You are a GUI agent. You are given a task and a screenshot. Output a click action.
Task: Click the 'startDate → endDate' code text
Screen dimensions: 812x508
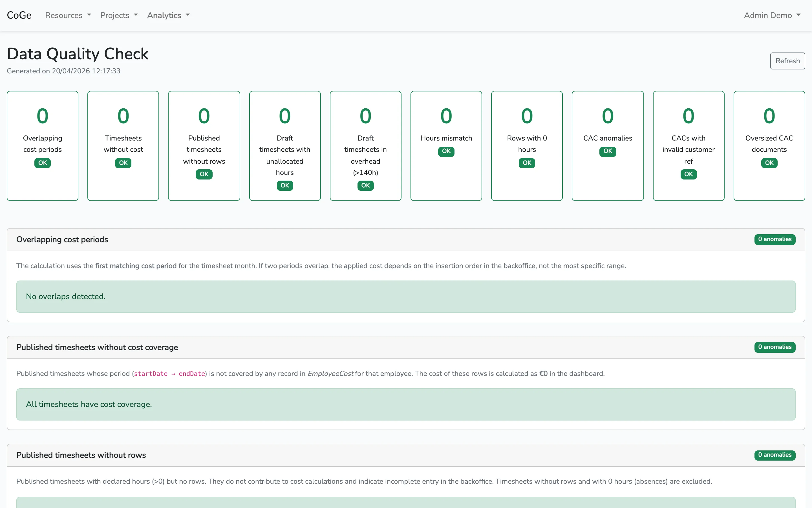click(x=169, y=374)
